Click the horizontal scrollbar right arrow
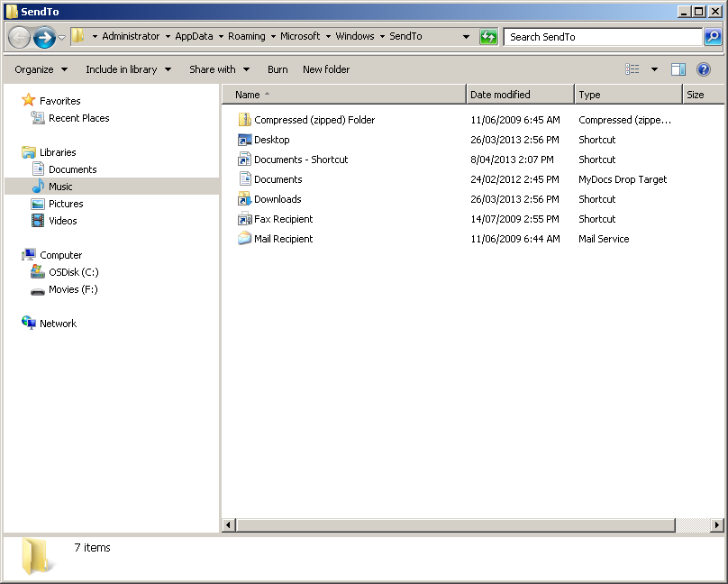The height and width of the screenshot is (584, 728). coord(717,525)
